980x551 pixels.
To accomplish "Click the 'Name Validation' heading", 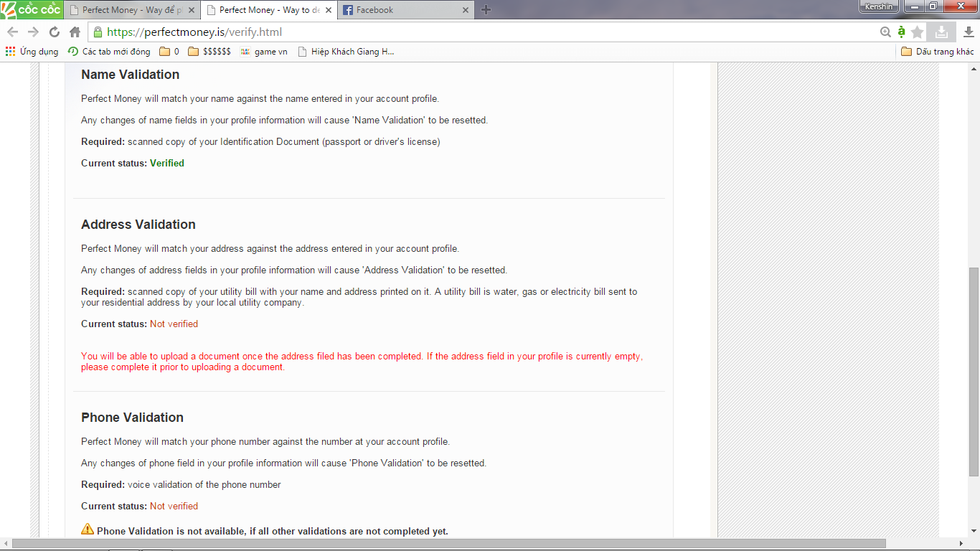I will [x=131, y=75].
